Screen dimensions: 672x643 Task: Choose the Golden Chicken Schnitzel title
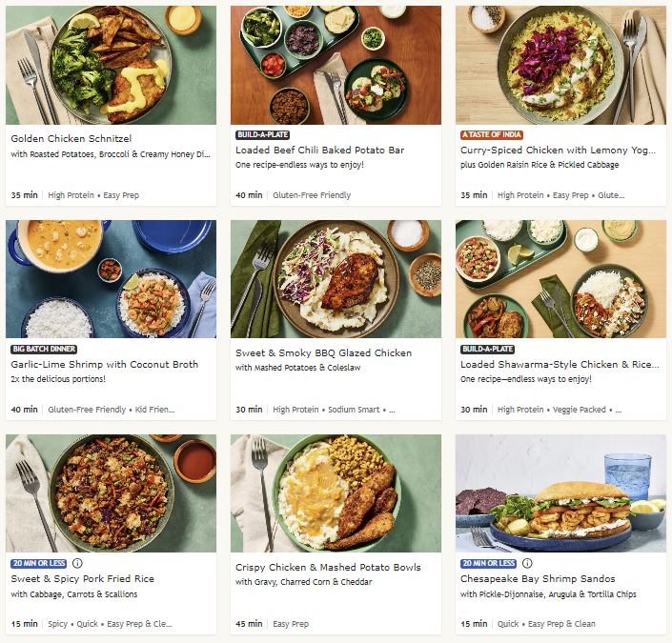(71, 139)
